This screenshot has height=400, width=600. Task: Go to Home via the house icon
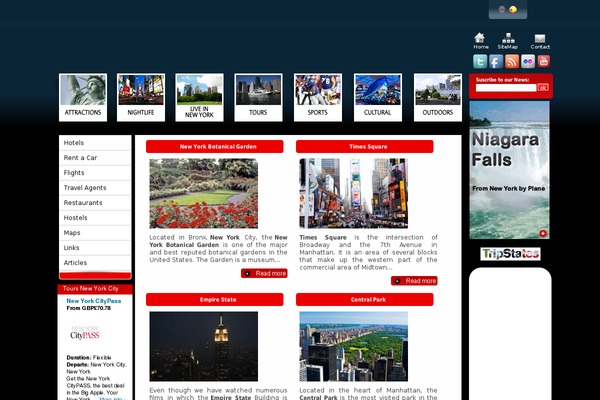(x=480, y=38)
